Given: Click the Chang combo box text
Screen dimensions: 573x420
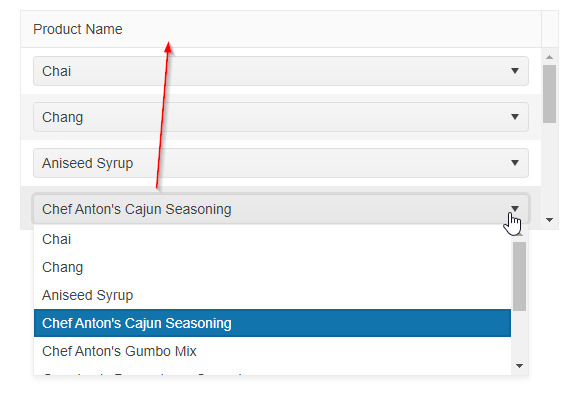Looking at the screenshot, I should (x=62, y=117).
